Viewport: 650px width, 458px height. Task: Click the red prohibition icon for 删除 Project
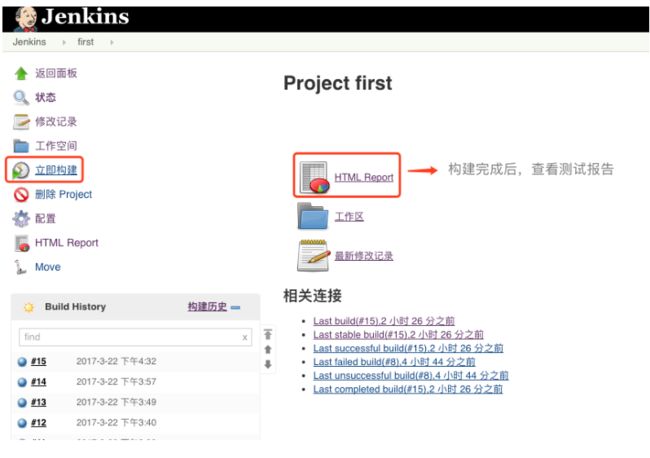pyautogui.click(x=21, y=194)
